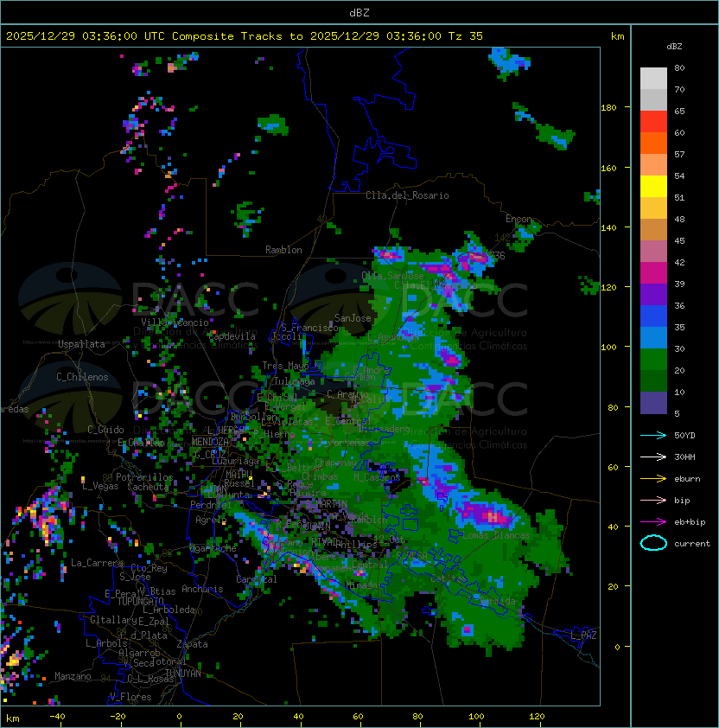Click the Perdriel label on map
The image size is (719, 728).
[211, 505]
